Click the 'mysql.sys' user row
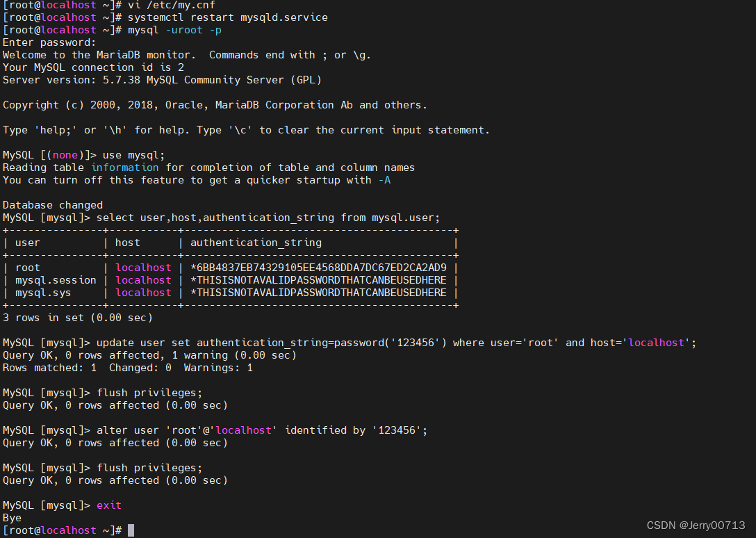 click(44, 293)
